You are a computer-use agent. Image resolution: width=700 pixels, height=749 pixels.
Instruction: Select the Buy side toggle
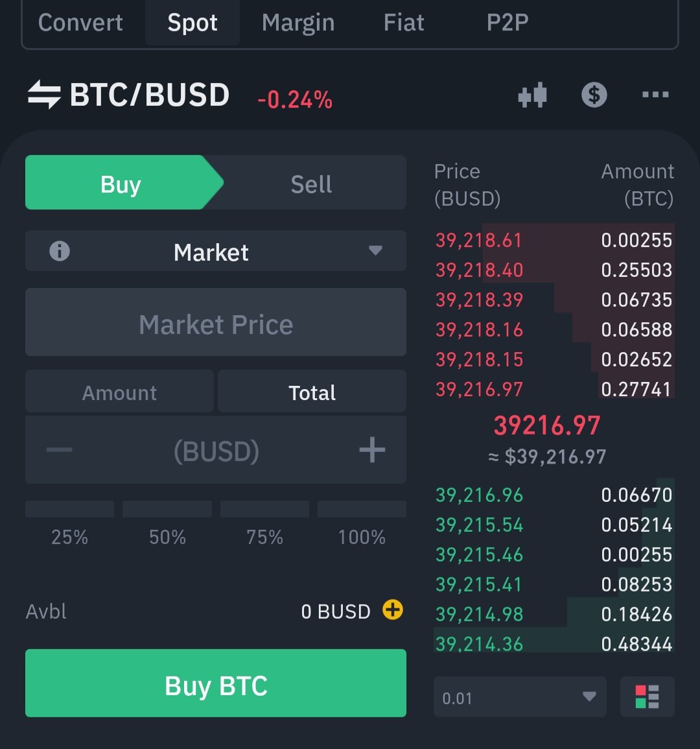121,184
